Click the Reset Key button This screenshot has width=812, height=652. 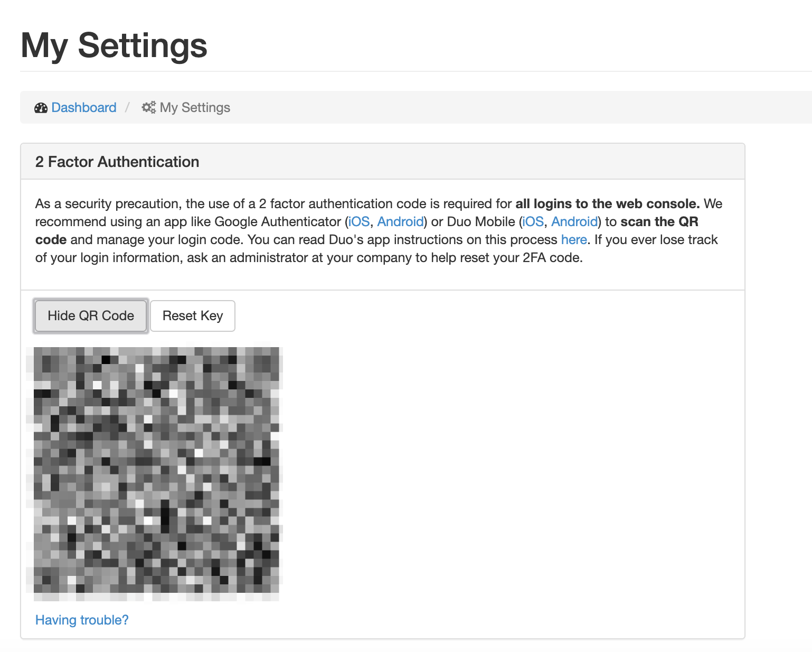(193, 316)
